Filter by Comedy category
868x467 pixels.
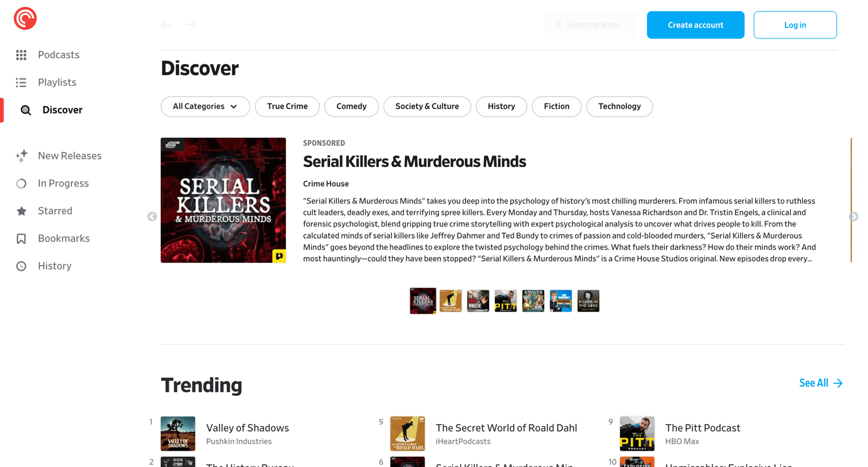point(351,107)
